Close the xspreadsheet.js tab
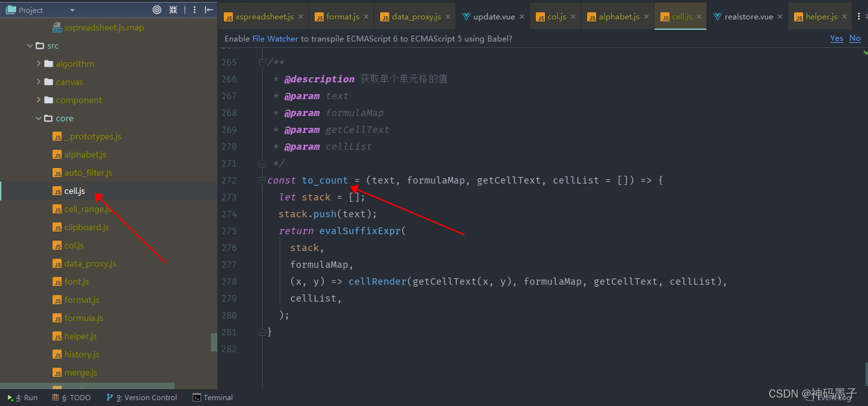This screenshot has width=868, height=406. pyautogui.click(x=300, y=17)
